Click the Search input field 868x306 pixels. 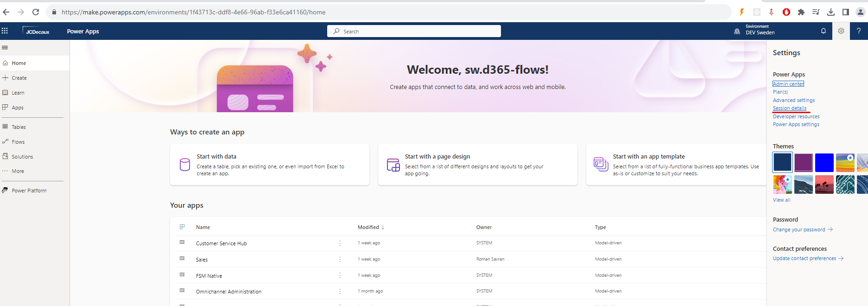[x=414, y=31]
